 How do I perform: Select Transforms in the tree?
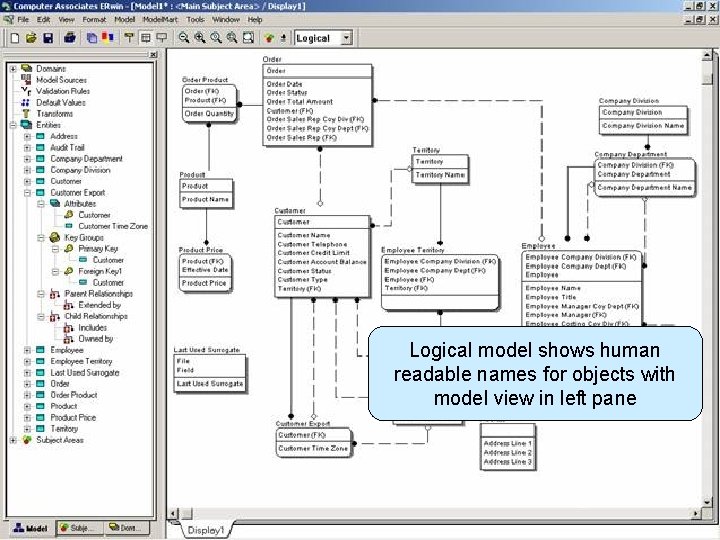pos(54,113)
